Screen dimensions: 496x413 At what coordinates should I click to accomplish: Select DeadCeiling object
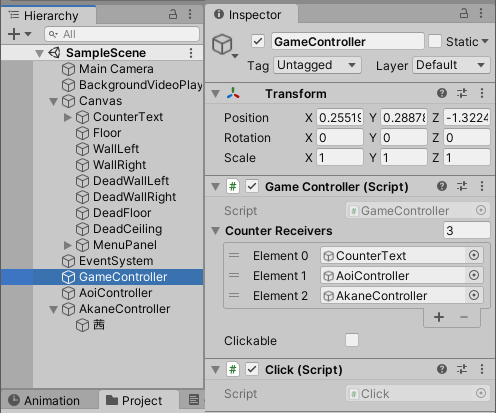click(x=127, y=229)
